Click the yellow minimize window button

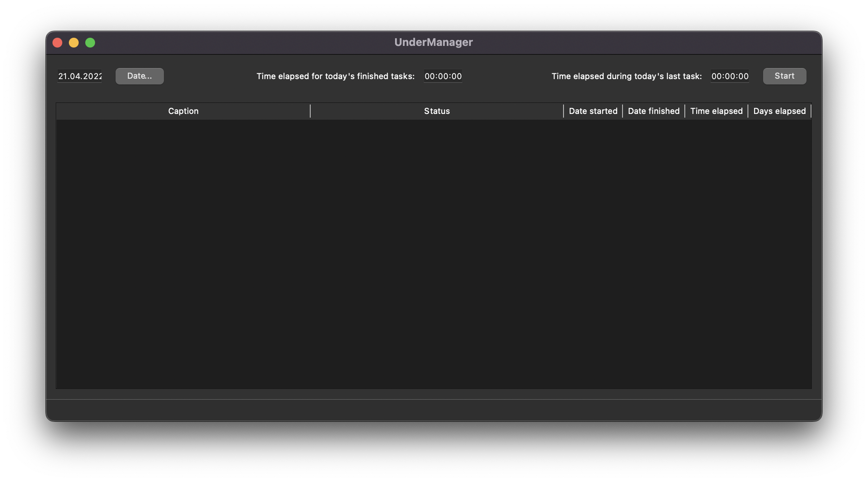tap(74, 42)
